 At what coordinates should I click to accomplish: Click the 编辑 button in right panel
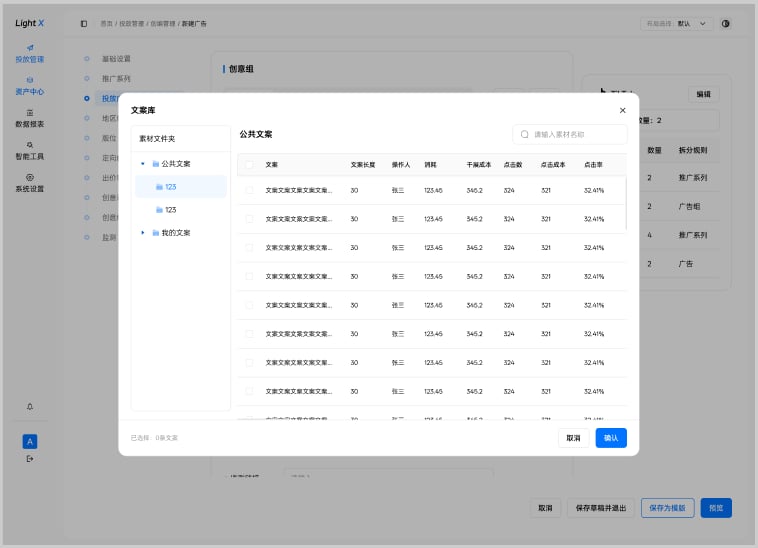703,94
